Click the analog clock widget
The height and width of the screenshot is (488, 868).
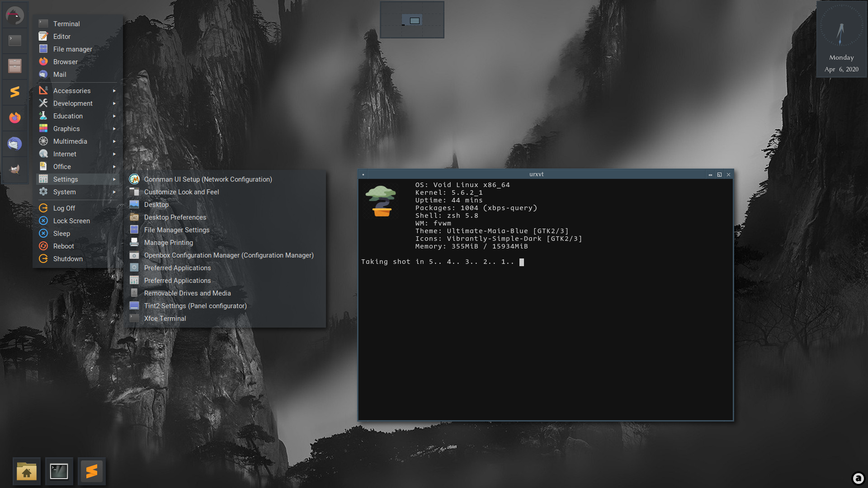coord(841,26)
